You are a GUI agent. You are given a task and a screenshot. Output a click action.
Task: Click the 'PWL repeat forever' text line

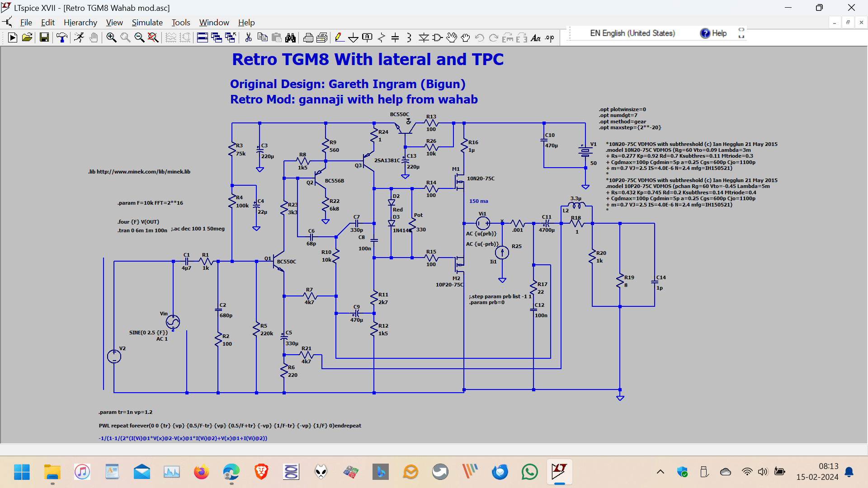(230, 426)
